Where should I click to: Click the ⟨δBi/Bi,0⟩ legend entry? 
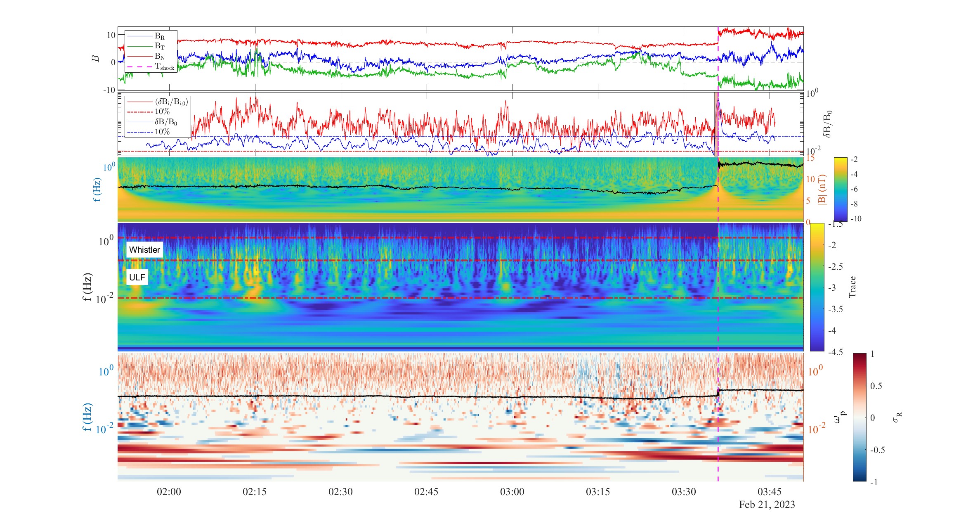[x=158, y=102]
